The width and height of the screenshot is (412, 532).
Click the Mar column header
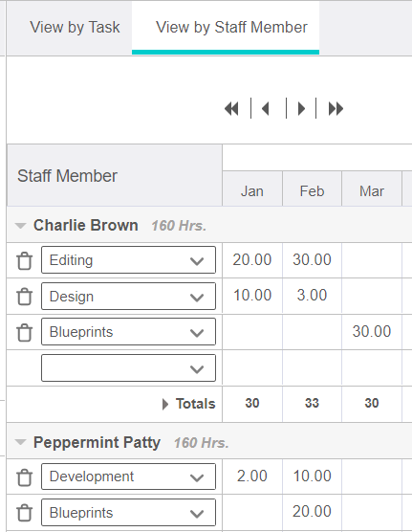point(372,189)
